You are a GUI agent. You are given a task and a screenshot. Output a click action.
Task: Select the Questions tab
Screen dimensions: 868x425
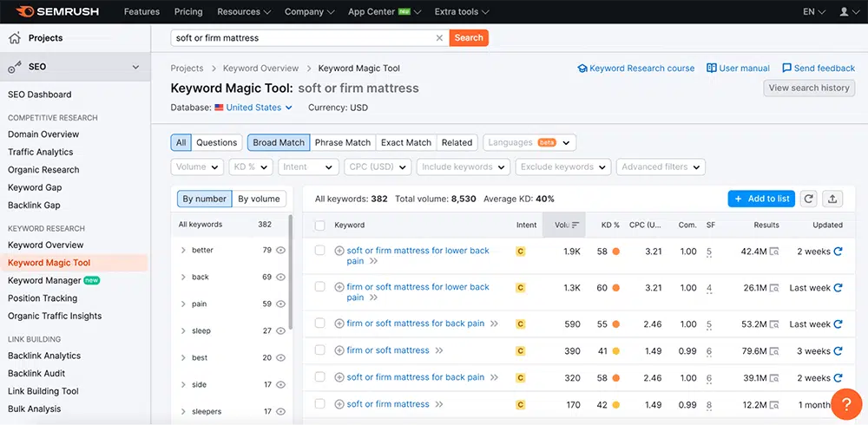tap(216, 143)
